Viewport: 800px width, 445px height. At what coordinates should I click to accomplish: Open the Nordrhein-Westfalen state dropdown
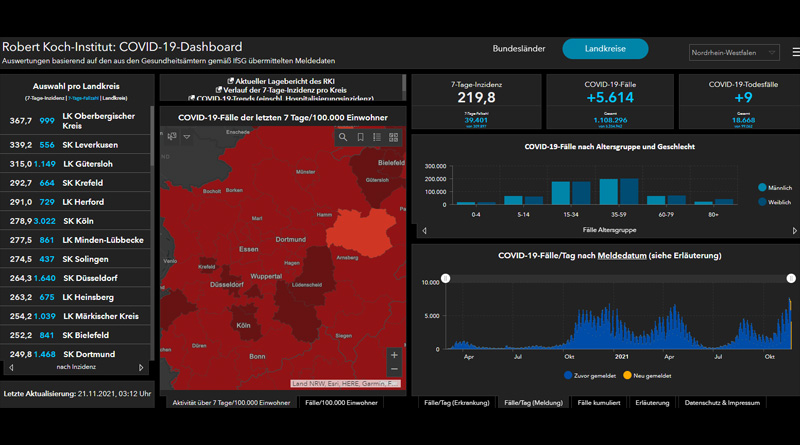pos(734,53)
